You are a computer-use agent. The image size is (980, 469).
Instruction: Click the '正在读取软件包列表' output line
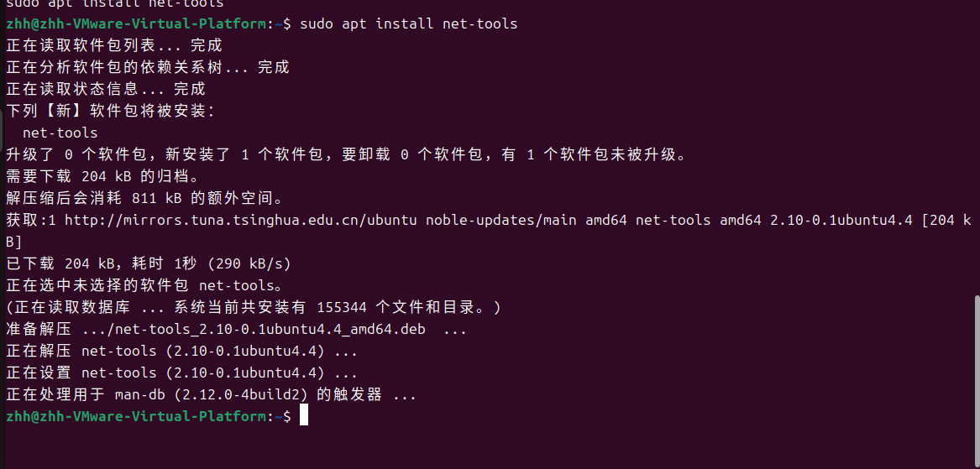tap(114, 45)
